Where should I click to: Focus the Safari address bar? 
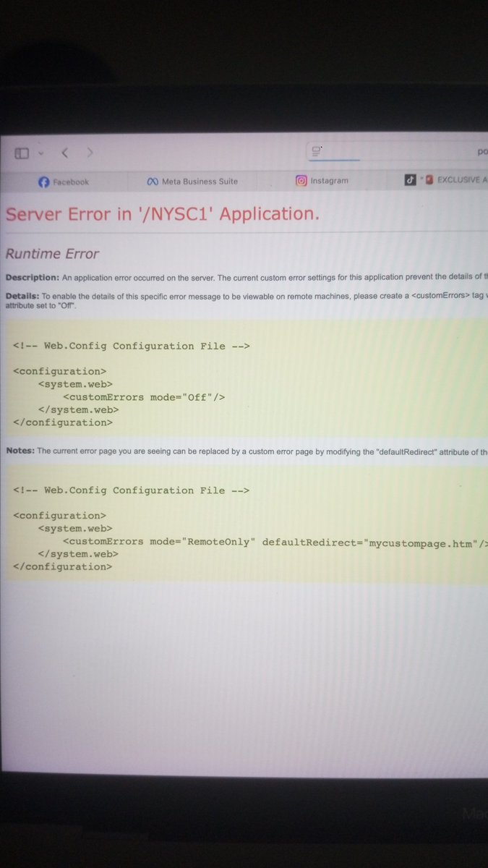[x=398, y=152]
